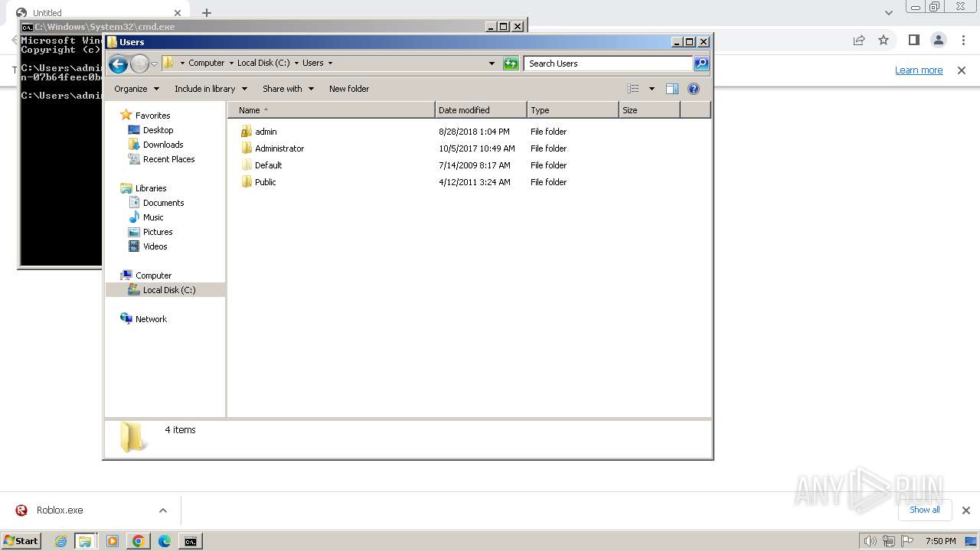Viewport: 980px width, 551px height.
Task: Open Desktop in navigation pane
Action: (x=158, y=130)
